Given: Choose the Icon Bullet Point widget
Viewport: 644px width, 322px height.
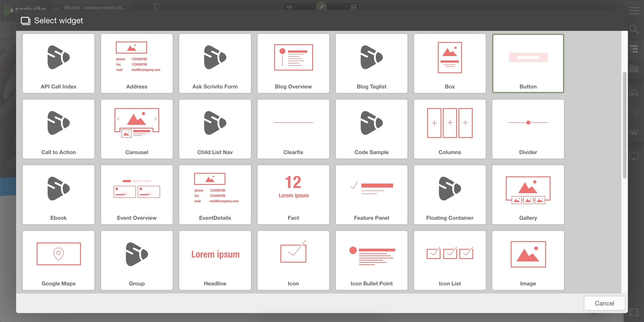Looking at the screenshot, I should (371, 260).
